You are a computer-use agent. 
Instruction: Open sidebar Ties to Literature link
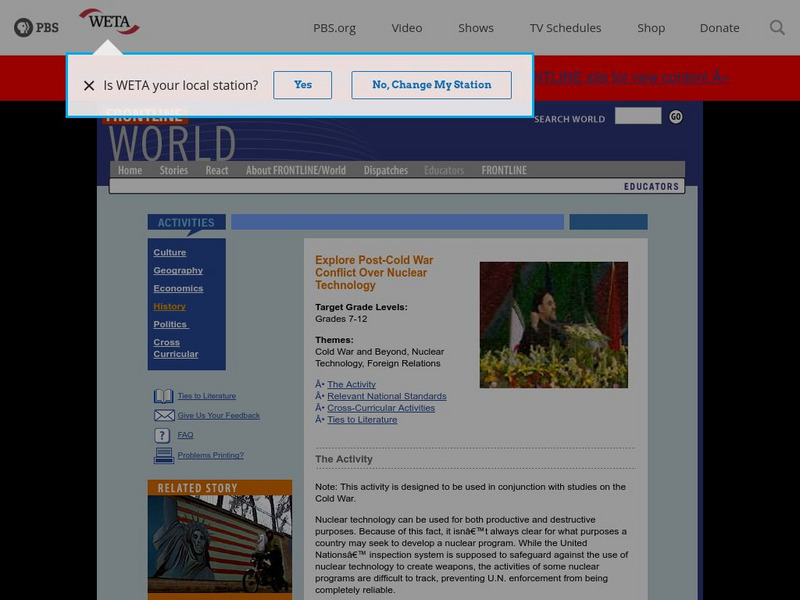click(x=207, y=396)
